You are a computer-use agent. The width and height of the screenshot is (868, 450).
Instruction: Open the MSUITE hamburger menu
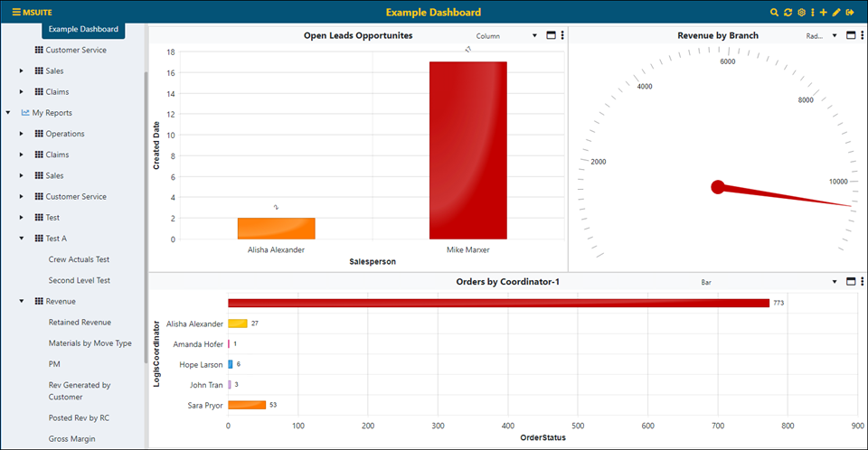pyautogui.click(x=16, y=13)
